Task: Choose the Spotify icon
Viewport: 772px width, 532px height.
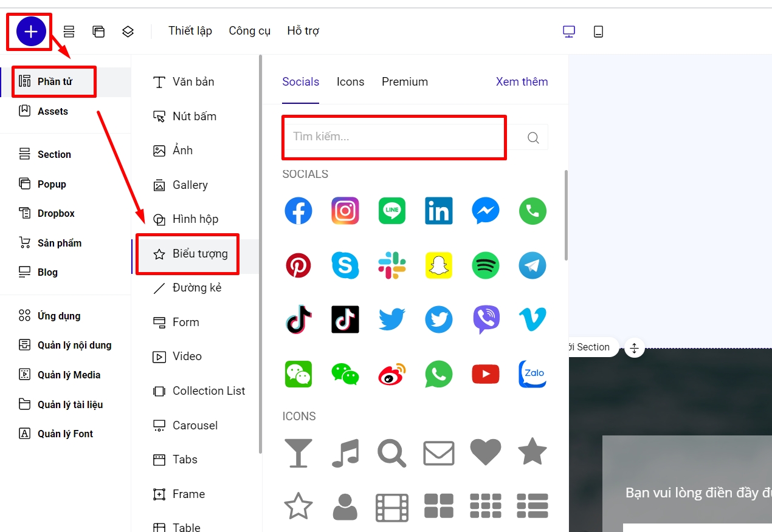Action: pos(486,266)
